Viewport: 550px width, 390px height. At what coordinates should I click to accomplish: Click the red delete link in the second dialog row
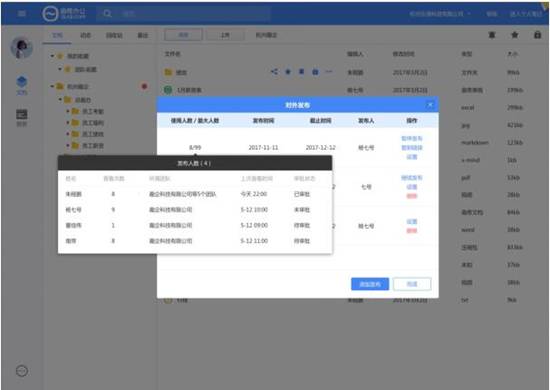point(412,196)
